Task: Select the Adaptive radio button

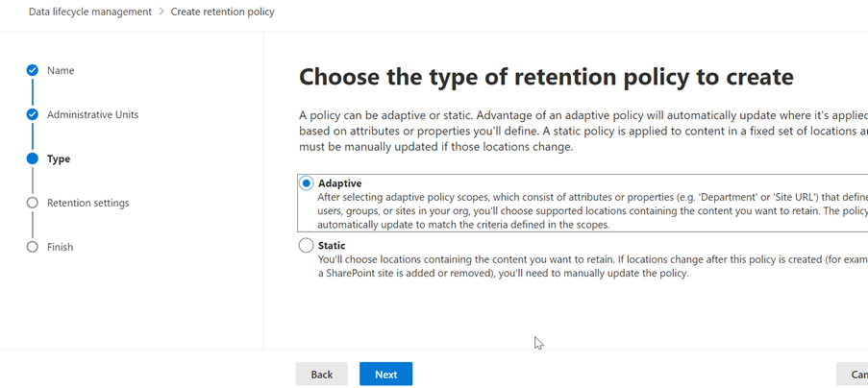Action: point(307,182)
